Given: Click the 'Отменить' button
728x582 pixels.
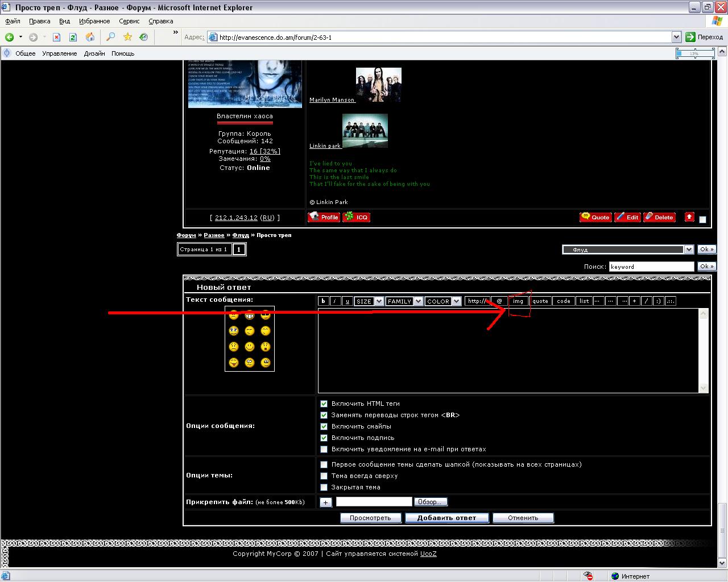Looking at the screenshot, I should [x=523, y=518].
